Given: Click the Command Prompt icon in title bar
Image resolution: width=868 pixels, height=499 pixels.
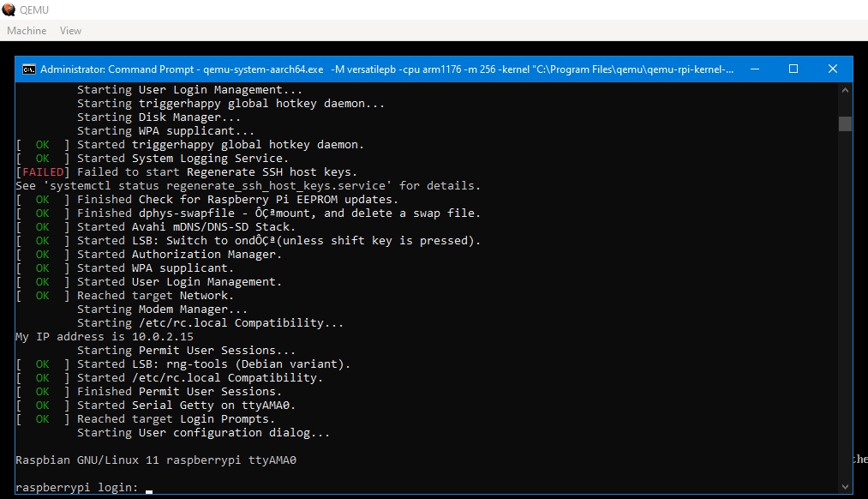Looking at the screenshot, I should click(29, 69).
